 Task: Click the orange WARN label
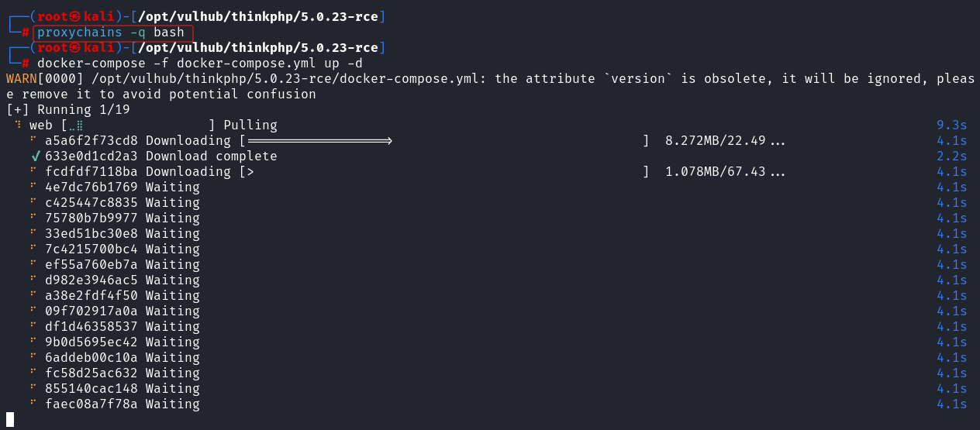pos(21,78)
